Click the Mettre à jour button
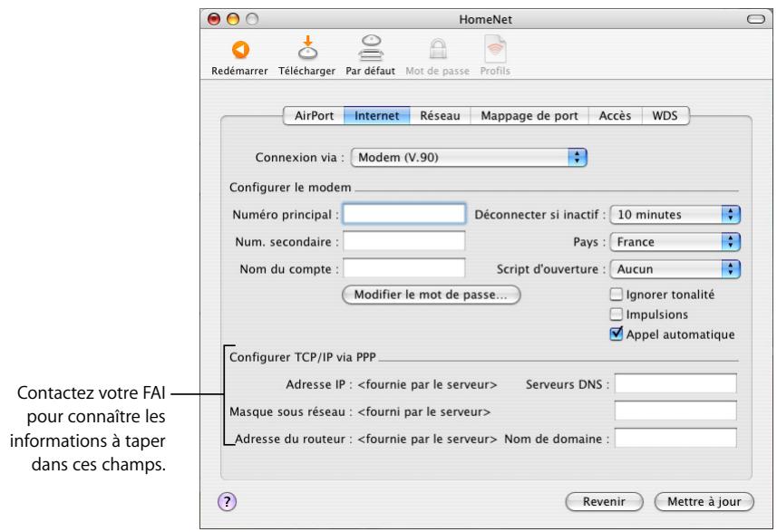 (x=704, y=502)
